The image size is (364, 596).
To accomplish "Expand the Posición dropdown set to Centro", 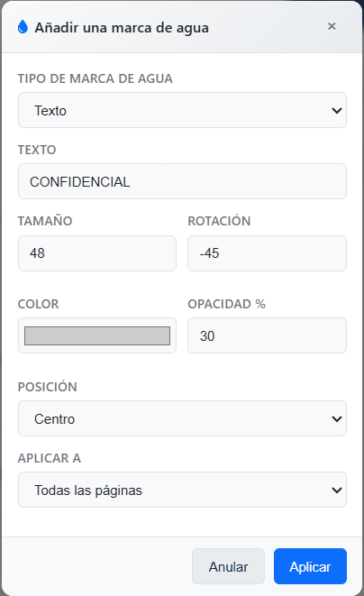I will click(x=182, y=418).
